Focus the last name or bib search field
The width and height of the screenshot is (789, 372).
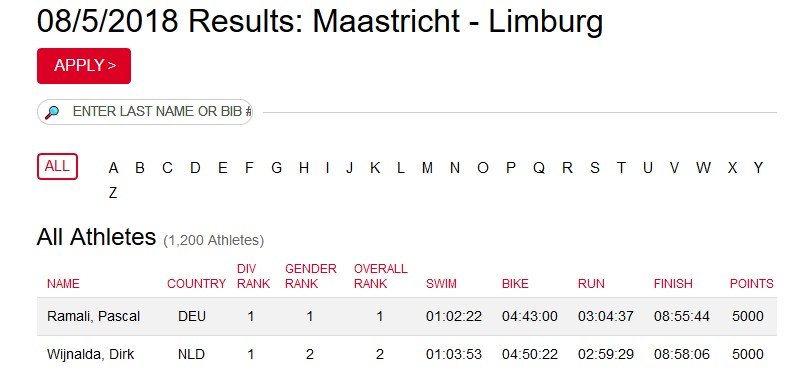[x=144, y=112]
